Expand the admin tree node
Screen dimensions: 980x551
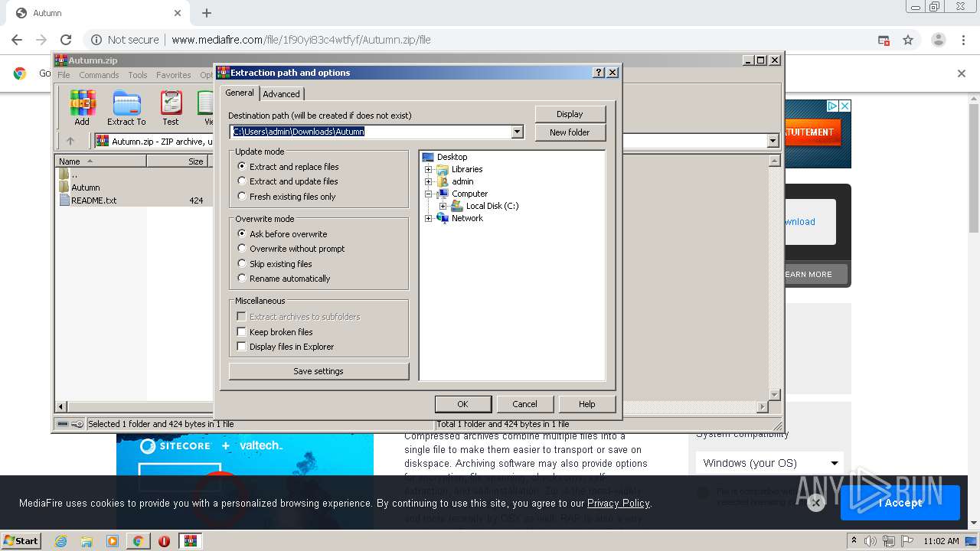[x=429, y=181]
